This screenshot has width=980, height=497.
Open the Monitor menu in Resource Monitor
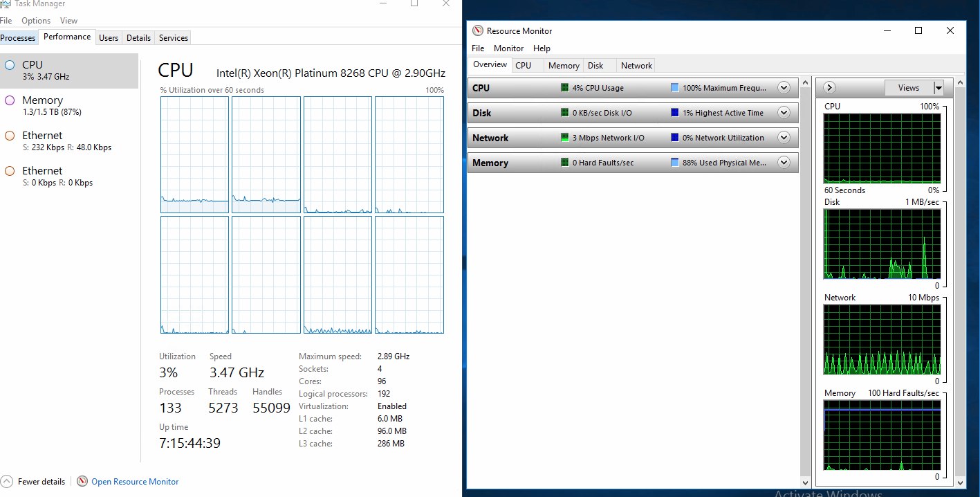tap(508, 48)
